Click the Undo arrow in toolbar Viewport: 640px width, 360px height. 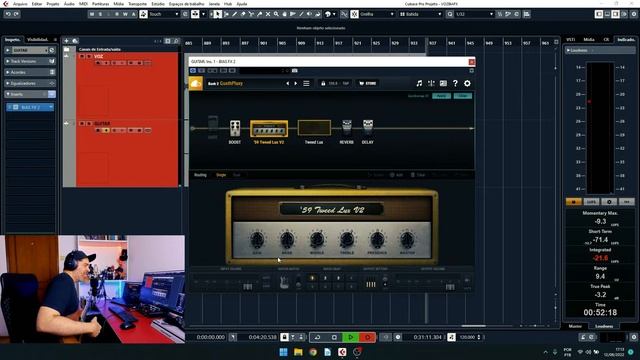8,14
